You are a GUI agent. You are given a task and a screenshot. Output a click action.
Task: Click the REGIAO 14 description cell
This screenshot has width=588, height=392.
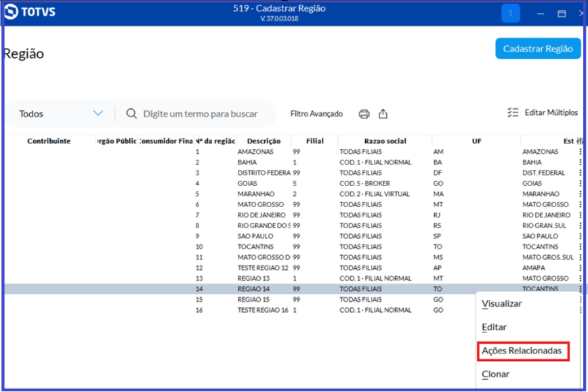tap(253, 288)
